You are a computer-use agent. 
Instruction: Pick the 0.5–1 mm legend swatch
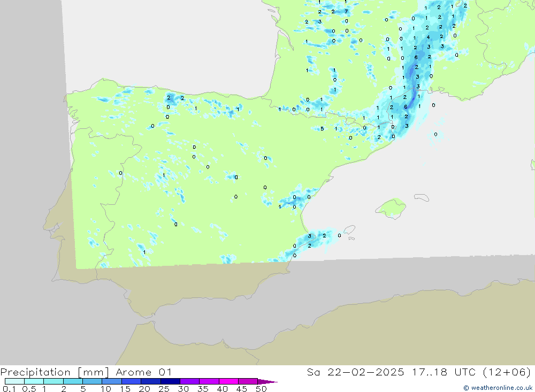(34, 381)
